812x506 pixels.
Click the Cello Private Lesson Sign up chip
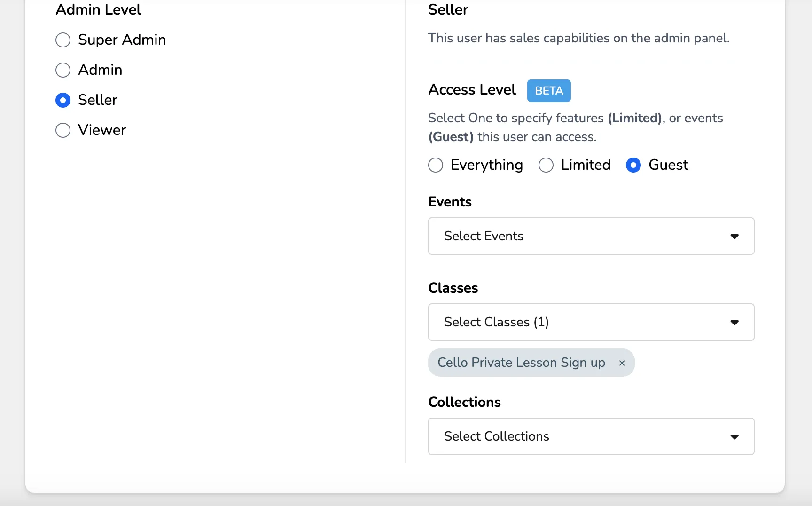[x=531, y=363]
